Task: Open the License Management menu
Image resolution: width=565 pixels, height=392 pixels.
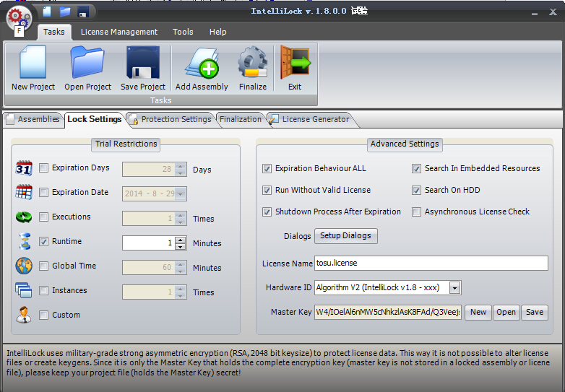Action: pyautogui.click(x=119, y=32)
